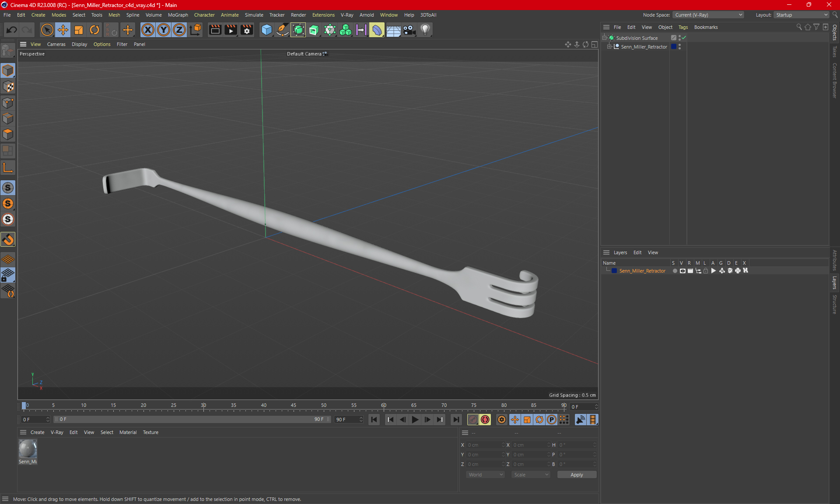The width and height of the screenshot is (840, 504).
Task: Step to next frame
Action: [427, 420]
